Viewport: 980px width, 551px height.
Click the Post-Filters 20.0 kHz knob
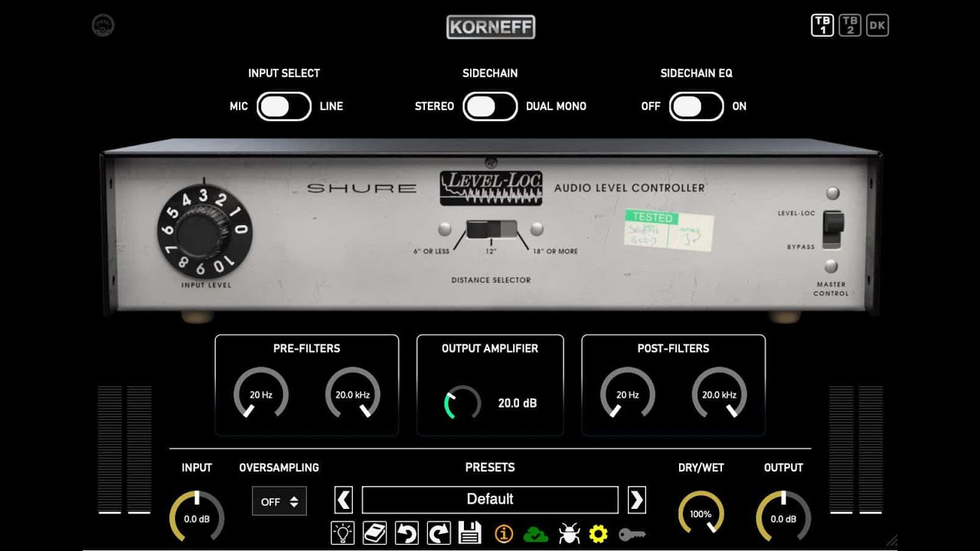click(720, 394)
